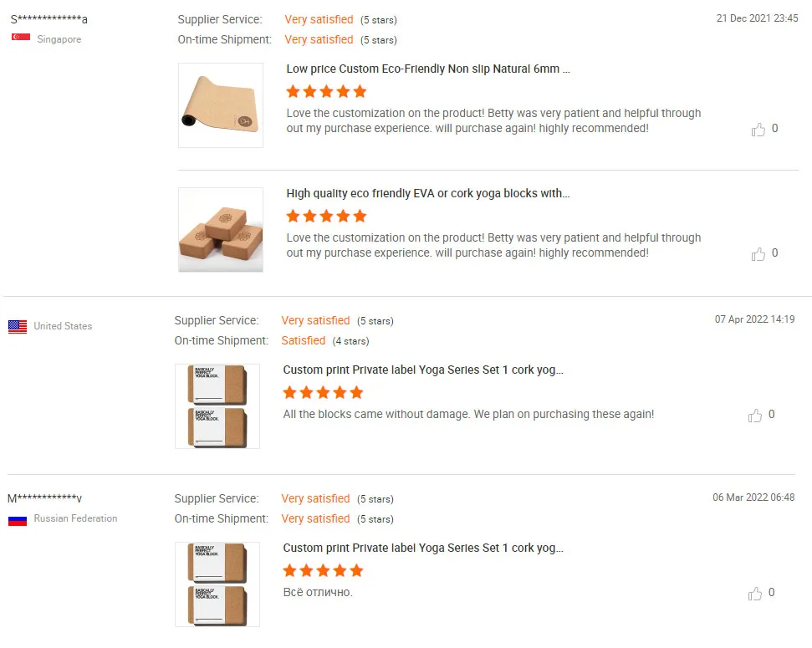Open 'Low price Custom Eco-Friendly Non slip' product link
This screenshot has height=648, width=812.
pos(428,69)
